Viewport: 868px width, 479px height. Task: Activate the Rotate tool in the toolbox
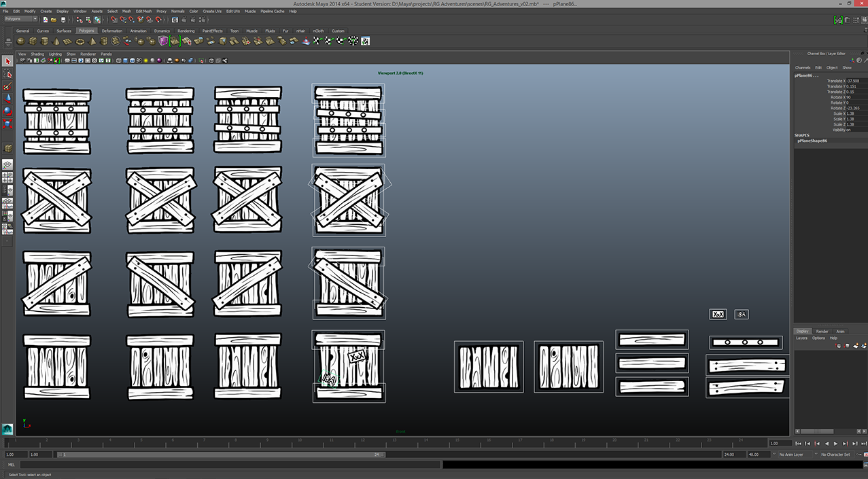point(7,111)
